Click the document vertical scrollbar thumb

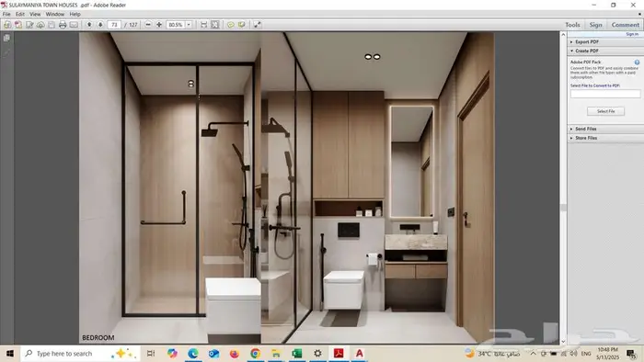click(563, 208)
